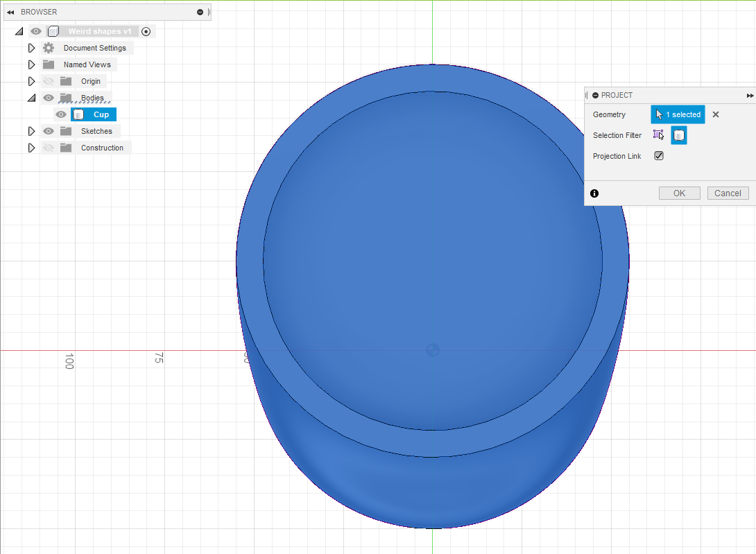Toggle the Projection Link checkbox
The height and width of the screenshot is (554, 756).
pos(659,156)
